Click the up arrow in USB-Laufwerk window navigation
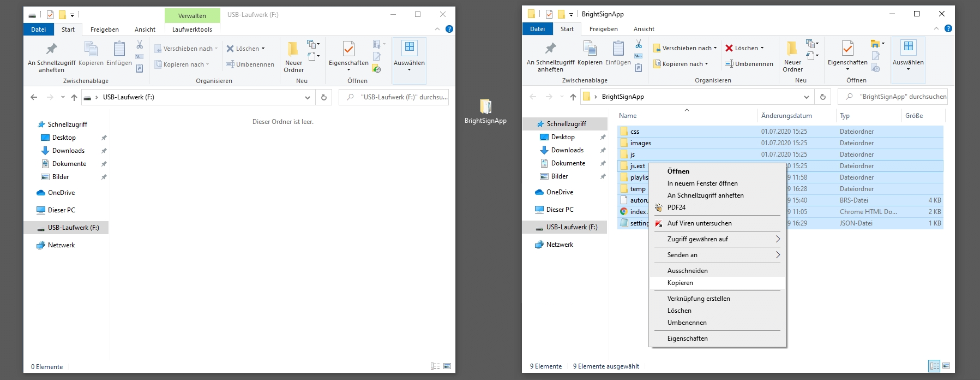Screen dimensions: 980x380 click(74, 97)
